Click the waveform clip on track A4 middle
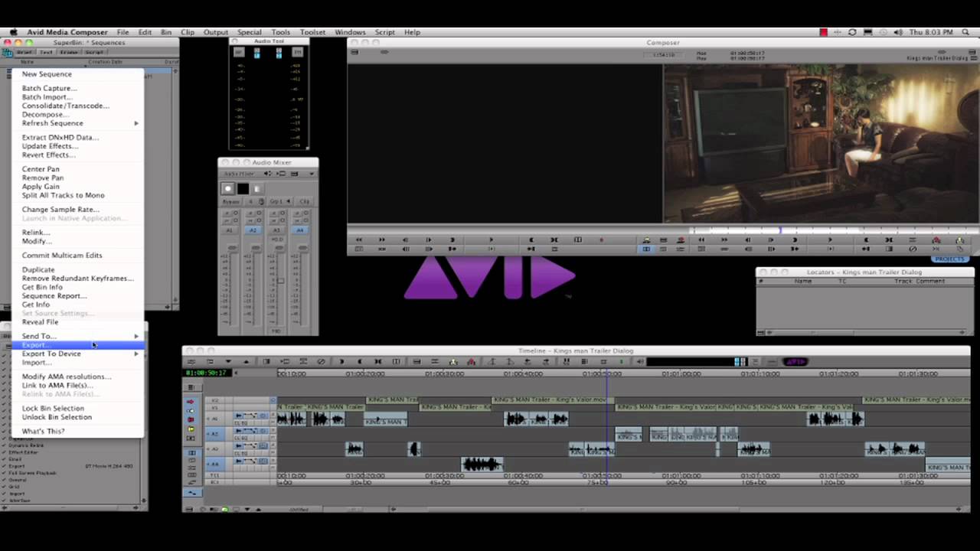 click(482, 464)
